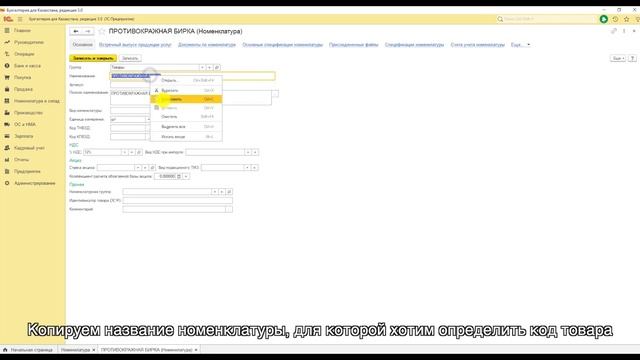This screenshot has height=360, width=640.
Task: Click the Код ТНВЭД input field
Action: tap(128, 128)
